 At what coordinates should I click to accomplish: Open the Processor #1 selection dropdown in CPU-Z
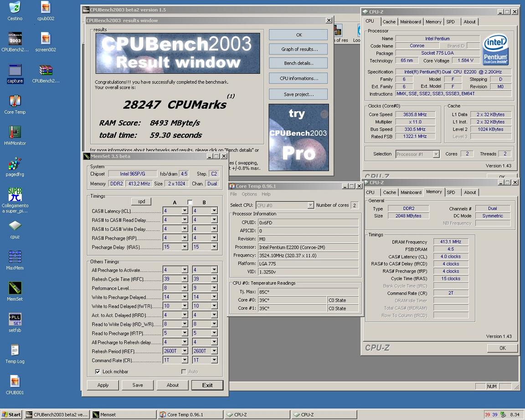point(436,154)
